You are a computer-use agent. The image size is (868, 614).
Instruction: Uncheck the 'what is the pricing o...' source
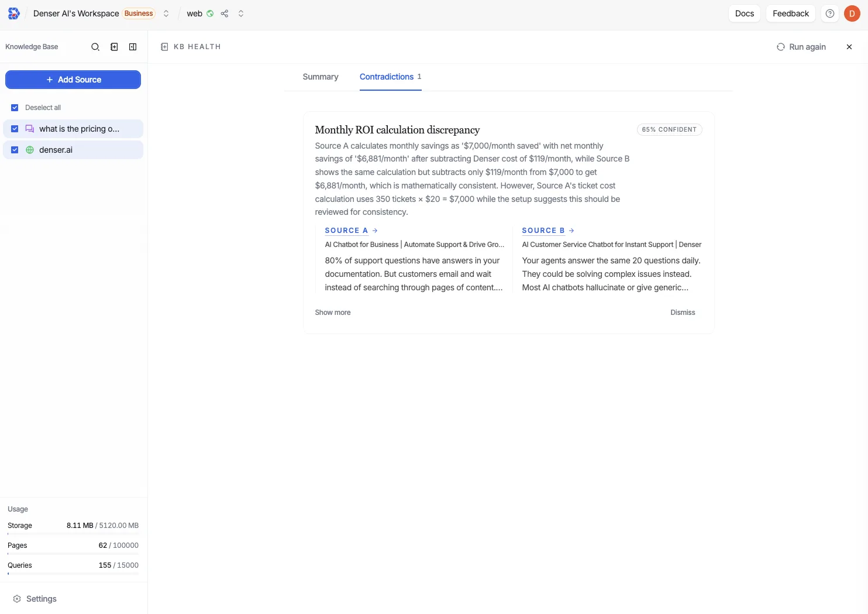[x=15, y=129]
